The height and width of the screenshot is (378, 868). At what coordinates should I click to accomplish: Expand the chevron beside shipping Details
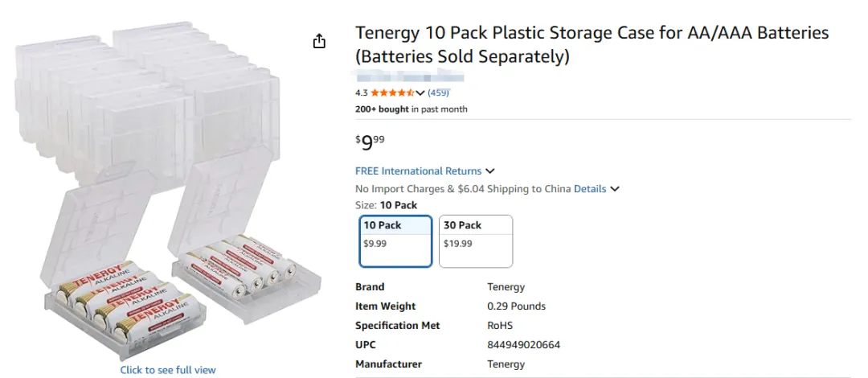615,189
